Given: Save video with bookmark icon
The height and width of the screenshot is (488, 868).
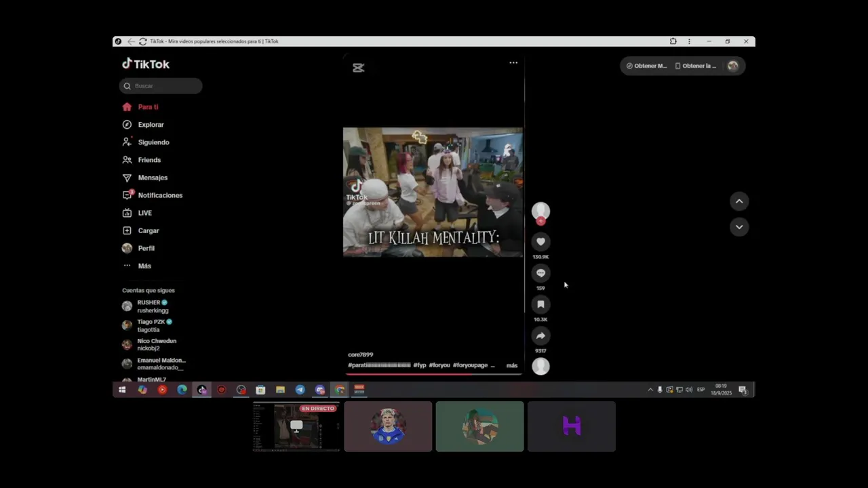Looking at the screenshot, I should [540, 304].
